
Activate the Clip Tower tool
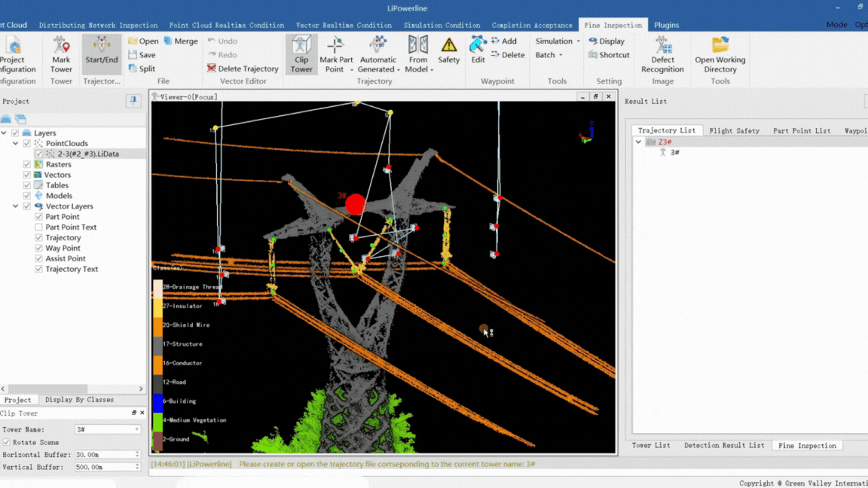point(301,54)
